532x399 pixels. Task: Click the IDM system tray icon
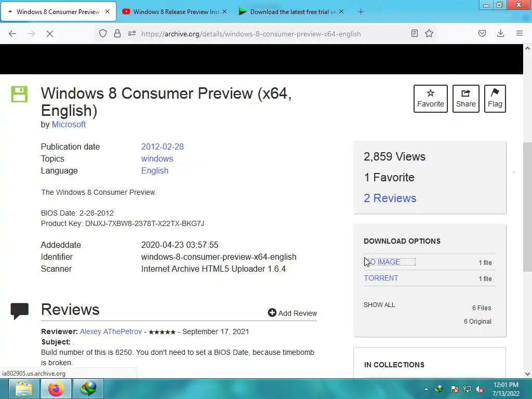click(439, 389)
